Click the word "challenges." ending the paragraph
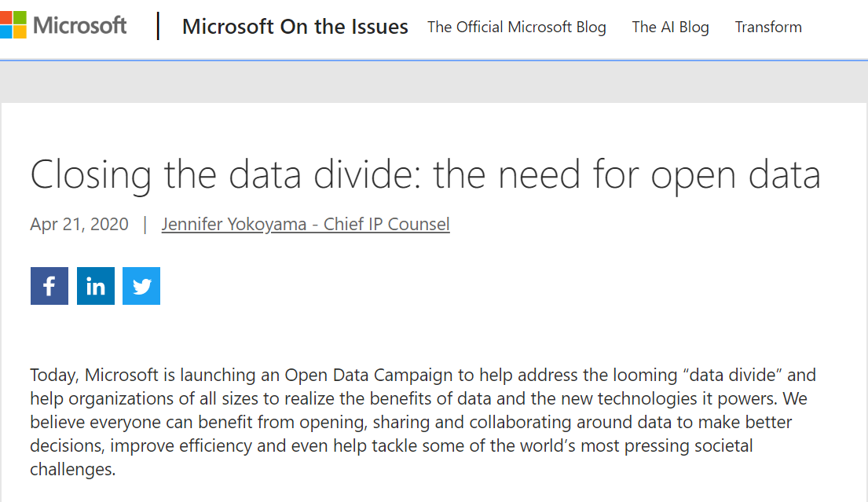Viewport: 868px width, 502px height. (x=73, y=469)
